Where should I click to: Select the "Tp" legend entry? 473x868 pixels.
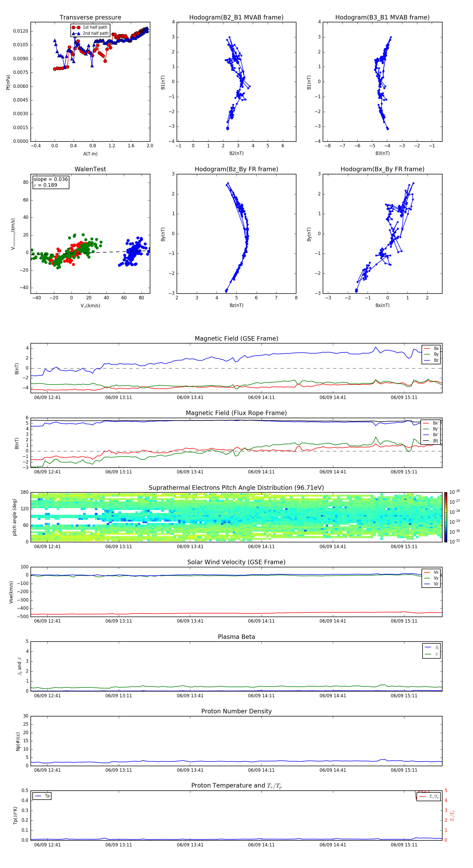click(42, 796)
